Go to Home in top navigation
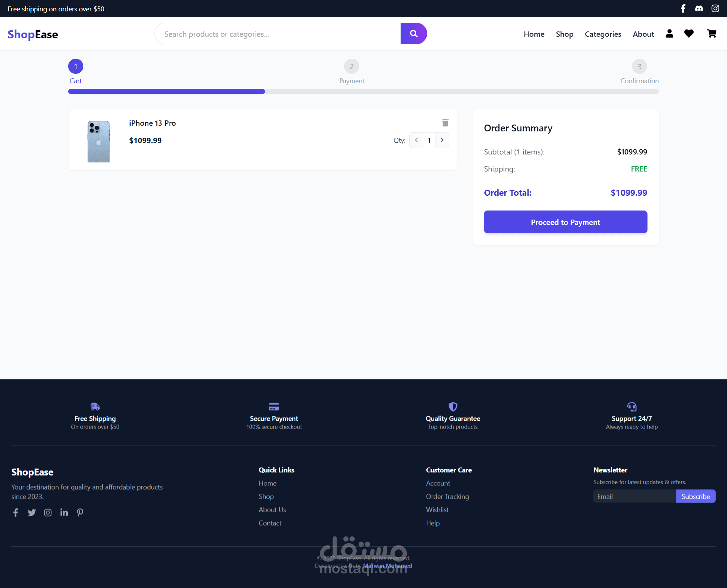 pos(534,34)
